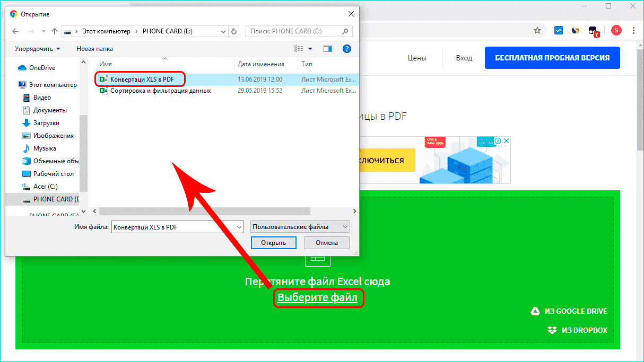Click extension icon with red 7 badge
Viewport: 644px width, 362px height.
point(594,31)
